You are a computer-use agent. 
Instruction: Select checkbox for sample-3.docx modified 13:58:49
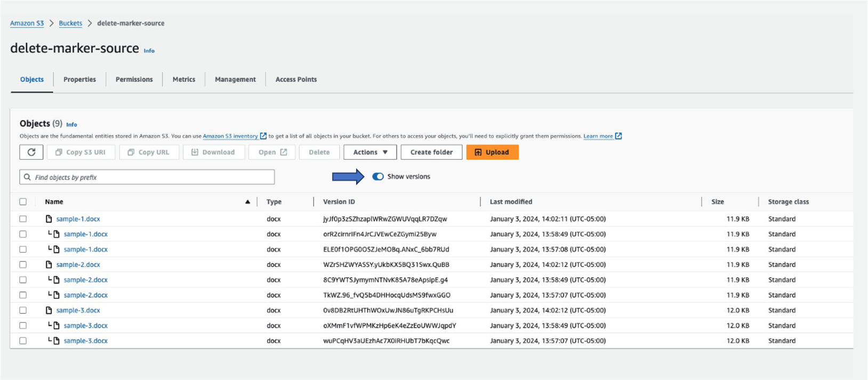tap(23, 326)
